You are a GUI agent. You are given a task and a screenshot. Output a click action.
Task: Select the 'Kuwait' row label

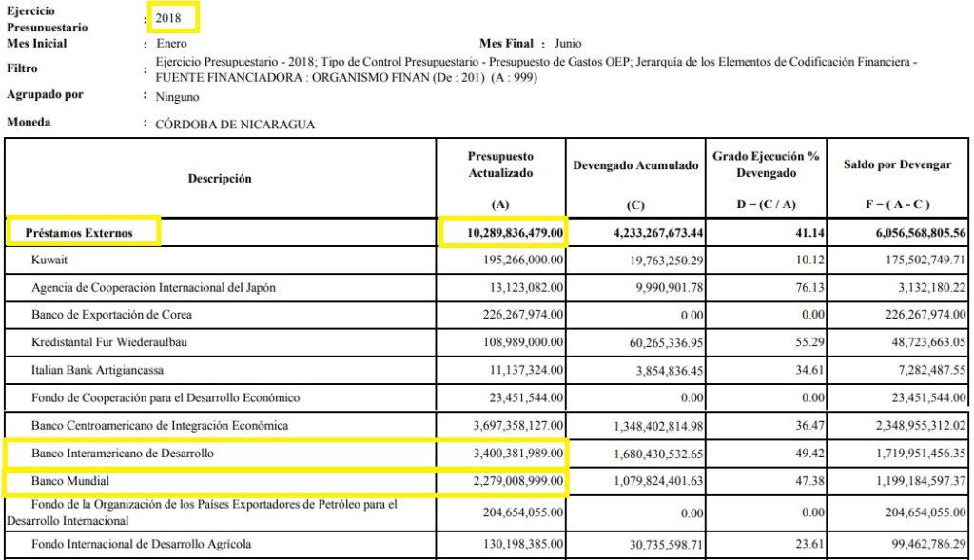[x=49, y=260]
